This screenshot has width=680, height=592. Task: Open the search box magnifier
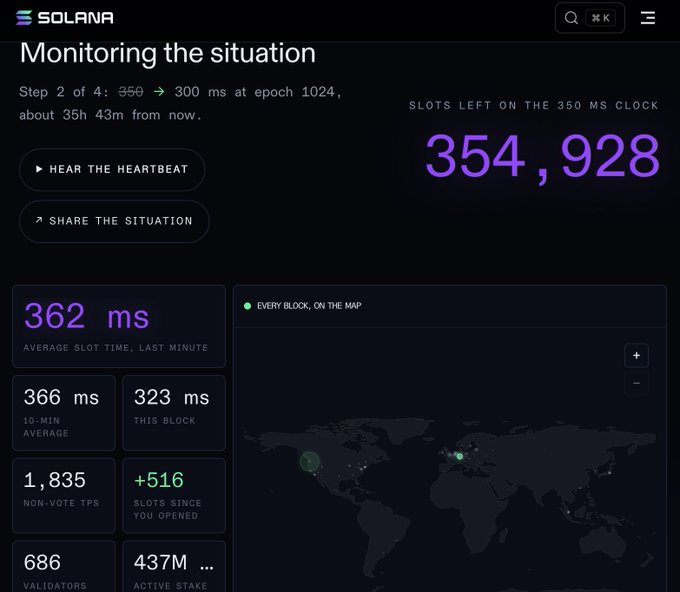pos(571,18)
